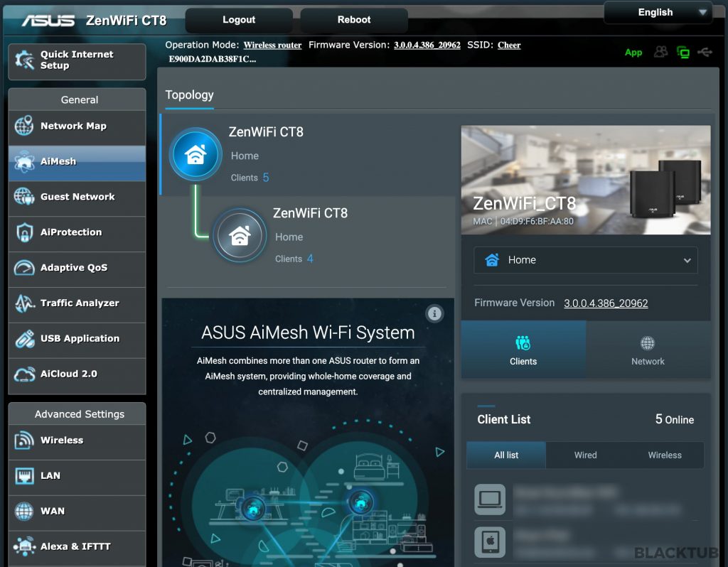Click the green network status icon
Image resolution: width=728 pixels, height=567 pixels.
pos(683,52)
